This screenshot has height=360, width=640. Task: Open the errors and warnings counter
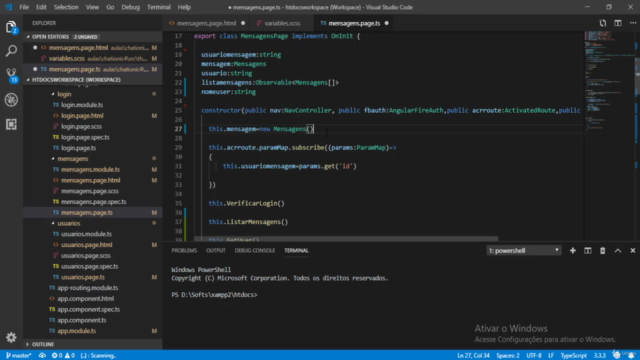(x=63, y=356)
